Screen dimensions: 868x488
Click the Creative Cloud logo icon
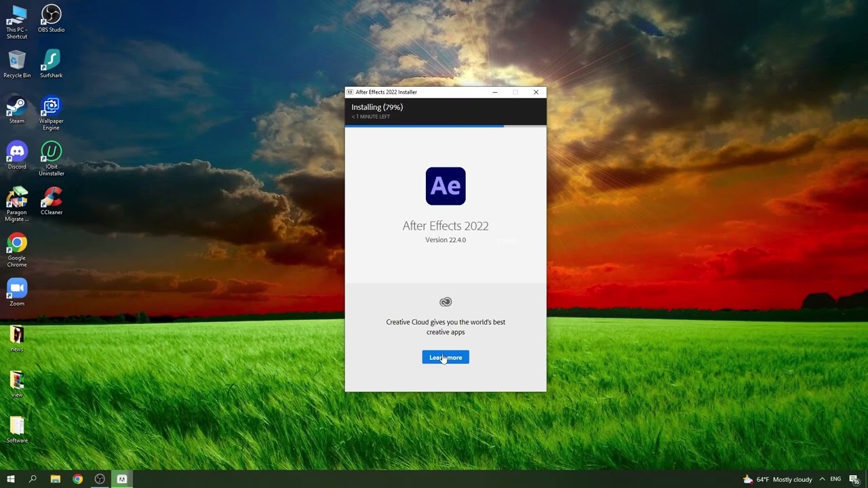coord(446,302)
